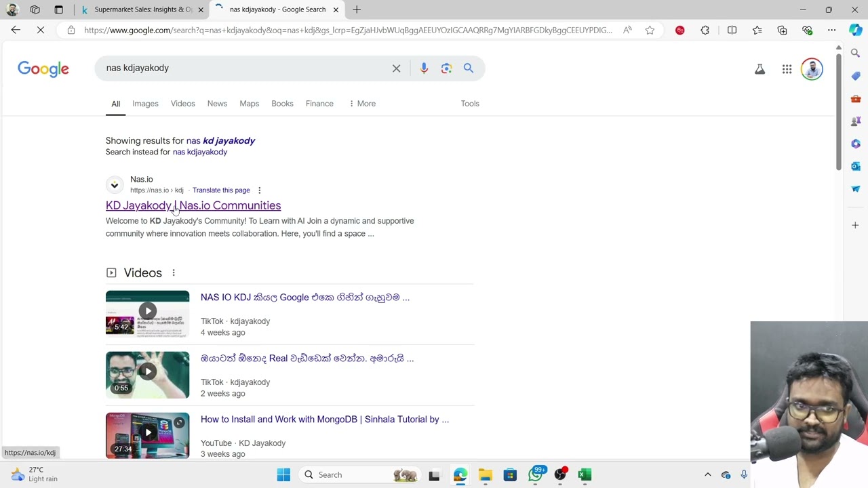Open the Nas.io result options menu

coord(259,190)
